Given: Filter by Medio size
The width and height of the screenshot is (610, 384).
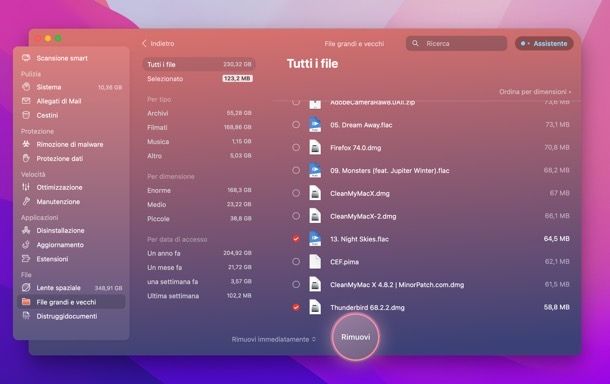Looking at the screenshot, I should [x=199, y=204].
